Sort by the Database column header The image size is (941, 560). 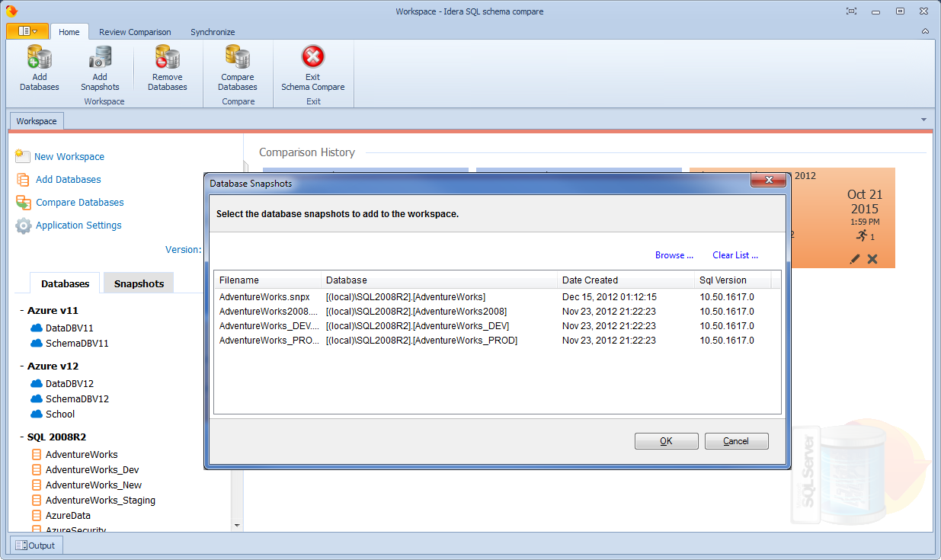[x=439, y=280]
